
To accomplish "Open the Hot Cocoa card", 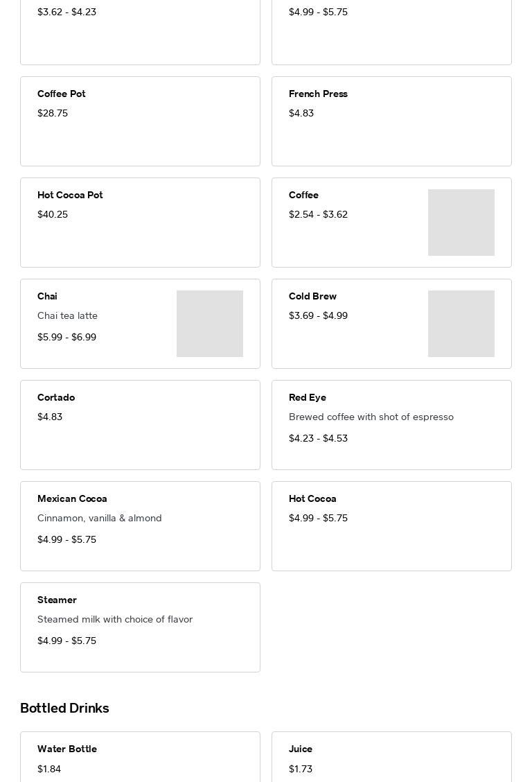I will pos(391,526).
